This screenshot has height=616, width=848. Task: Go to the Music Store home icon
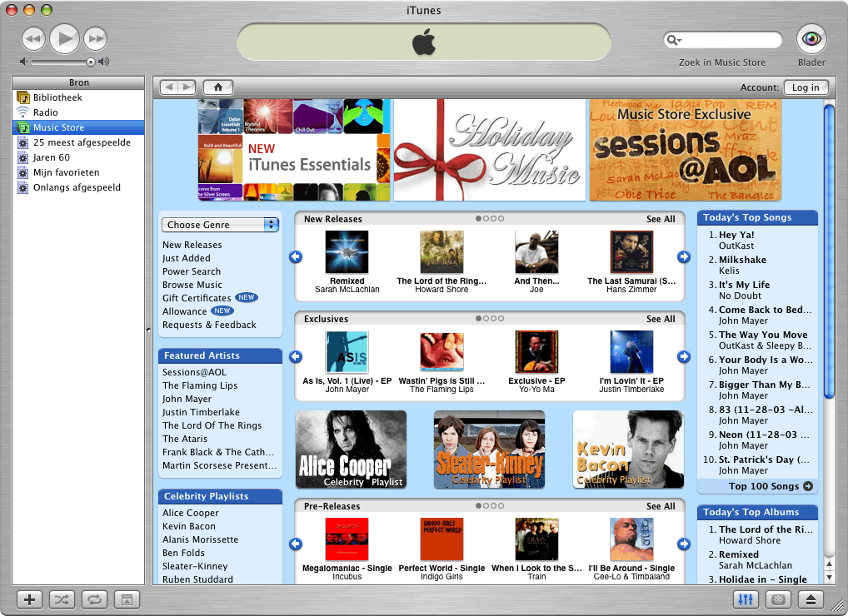coord(218,87)
